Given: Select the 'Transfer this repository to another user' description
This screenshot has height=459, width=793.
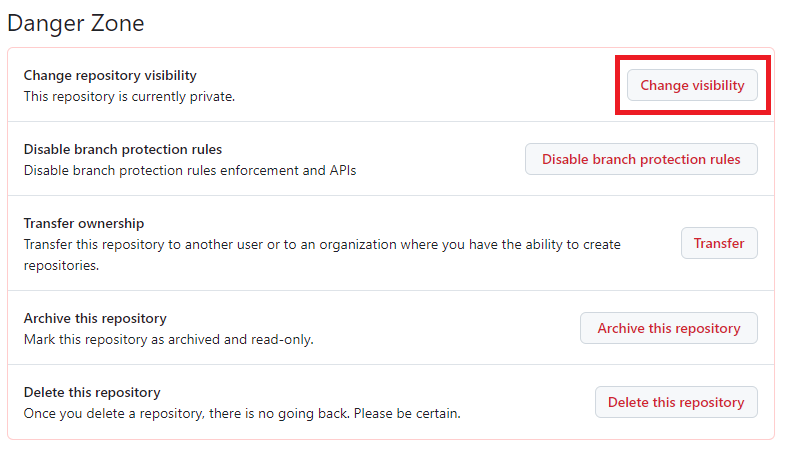Looking at the screenshot, I should coord(322,255).
